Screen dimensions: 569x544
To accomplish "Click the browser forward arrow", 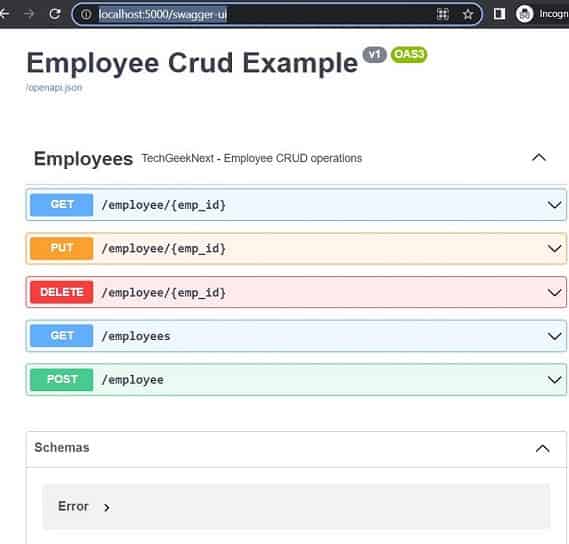I will pyautogui.click(x=29, y=14).
